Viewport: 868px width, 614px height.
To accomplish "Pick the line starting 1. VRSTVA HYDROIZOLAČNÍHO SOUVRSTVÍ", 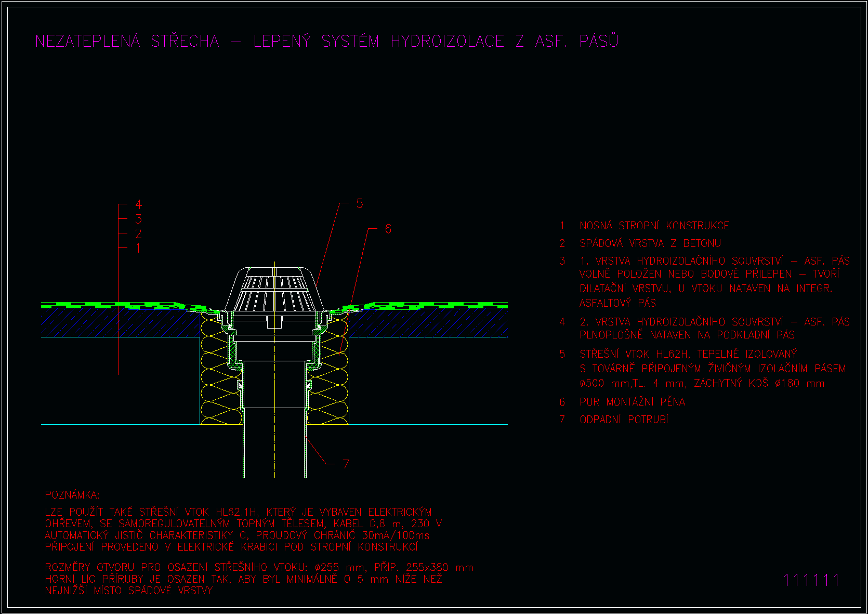I will [715, 260].
